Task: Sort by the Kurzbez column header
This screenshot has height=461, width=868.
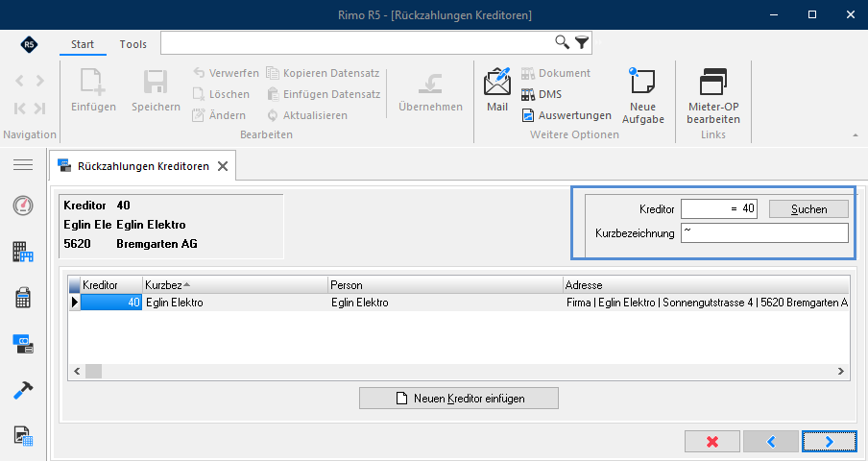Action: click(234, 285)
